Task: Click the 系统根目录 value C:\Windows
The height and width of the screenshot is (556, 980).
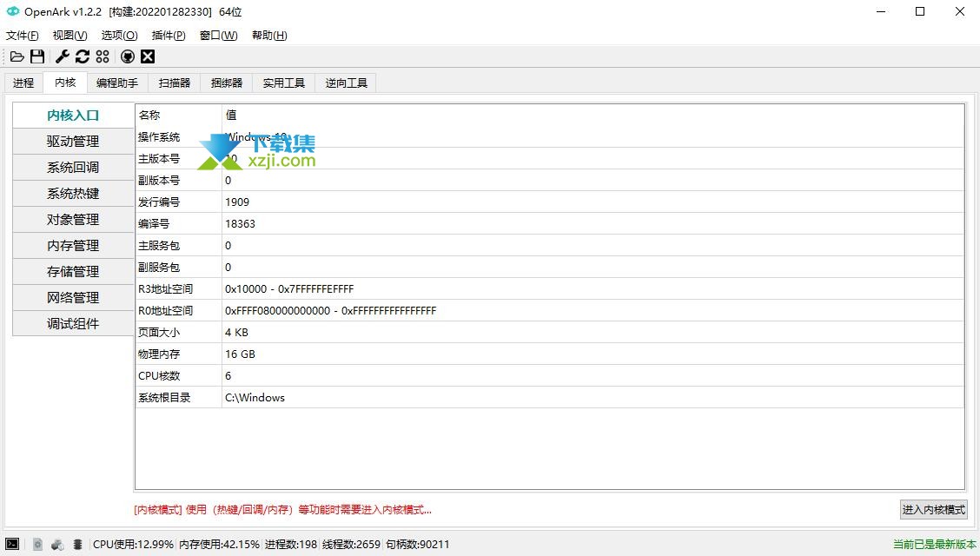Action: click(x=255, y=398)
